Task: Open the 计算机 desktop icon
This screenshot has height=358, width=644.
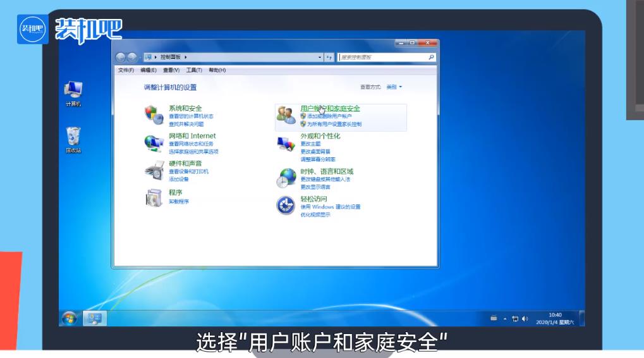Action: tap(73, 94)
